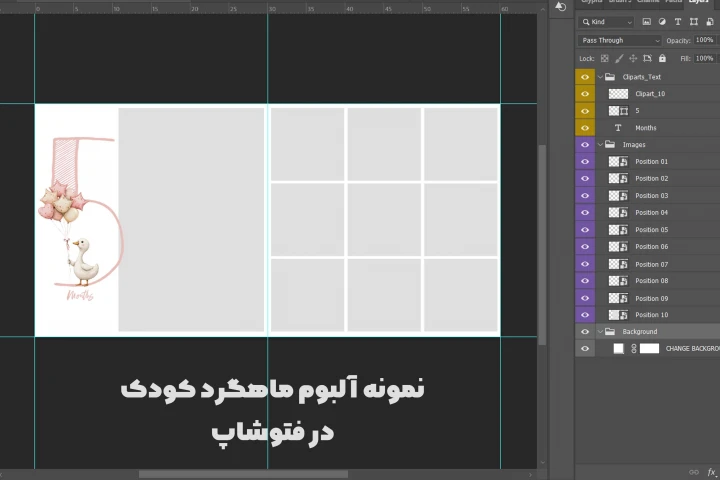Hide the Position 07 layer
Image resolution: width=720 pixels, height=480 pixels.
(x=585, y=264)
